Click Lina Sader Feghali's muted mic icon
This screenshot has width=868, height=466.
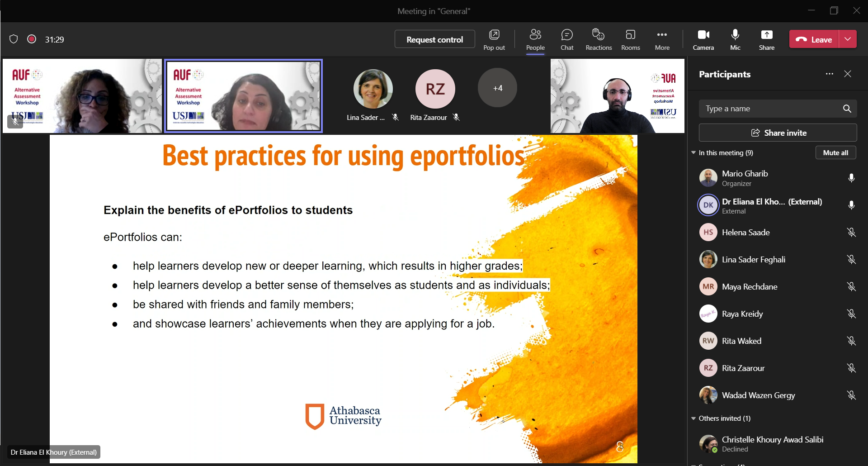[851, 259]
